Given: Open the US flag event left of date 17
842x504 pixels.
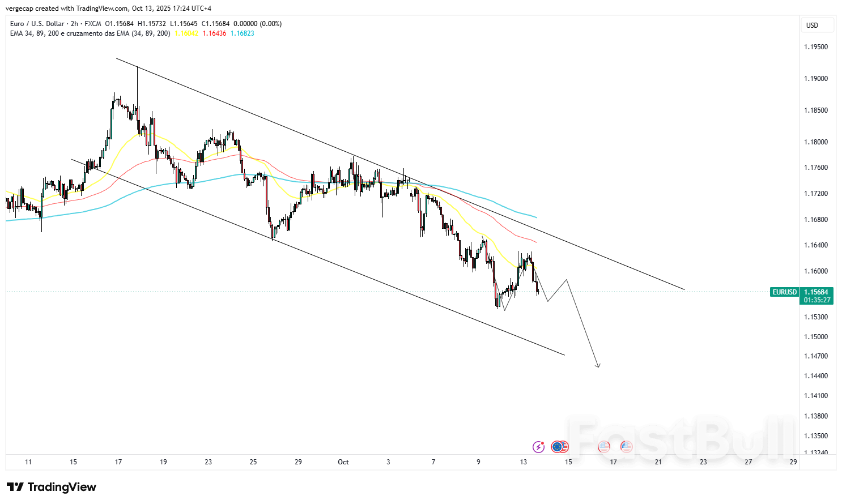Looking at the screenshot, I should coord(603,447).
